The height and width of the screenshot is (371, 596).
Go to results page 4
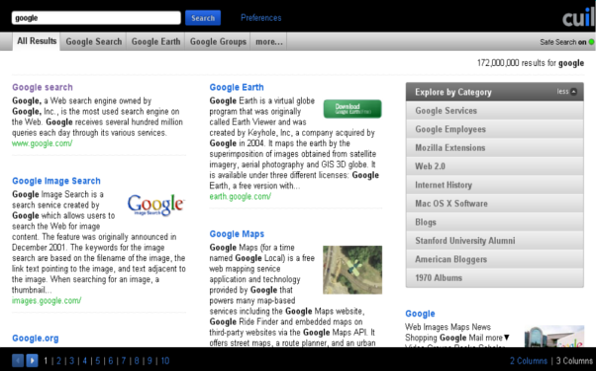coord(84,361)
